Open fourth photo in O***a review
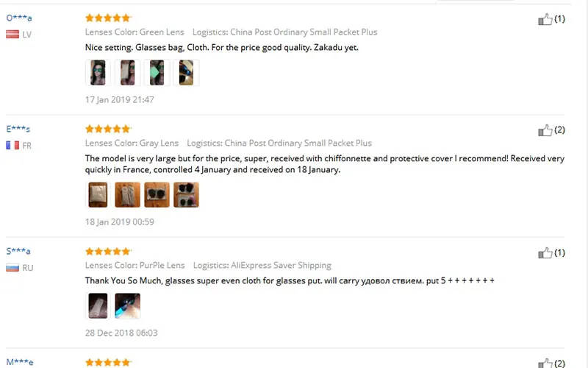 point(186,72)
